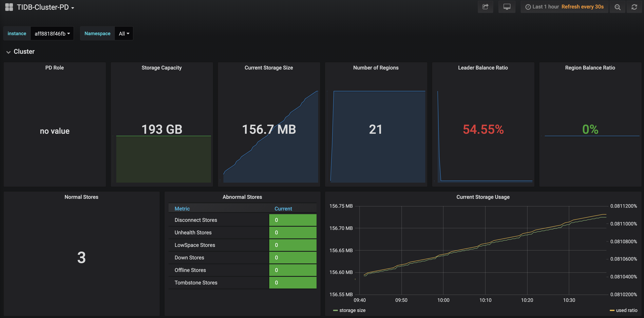Click the Grafana apps grid icon top left
This screenshot has height=318, width=644.
click(x=9, y=7)
